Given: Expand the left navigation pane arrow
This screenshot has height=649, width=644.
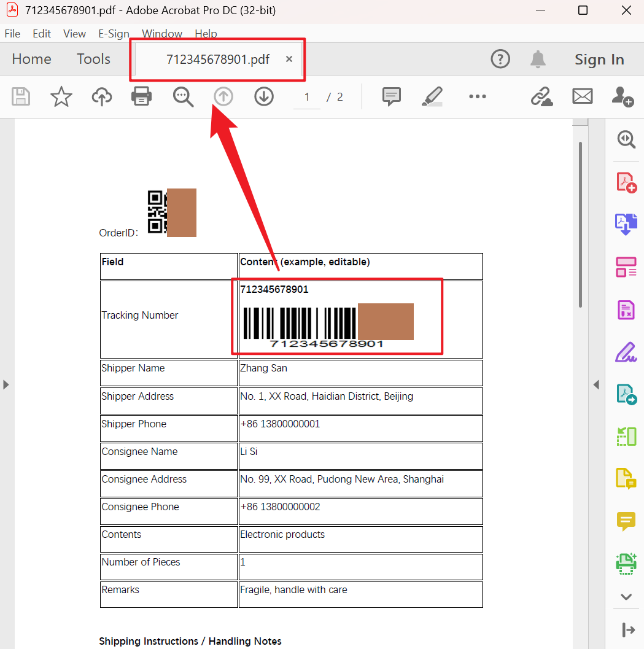Looking at the screenshot, I should point(6,384).
